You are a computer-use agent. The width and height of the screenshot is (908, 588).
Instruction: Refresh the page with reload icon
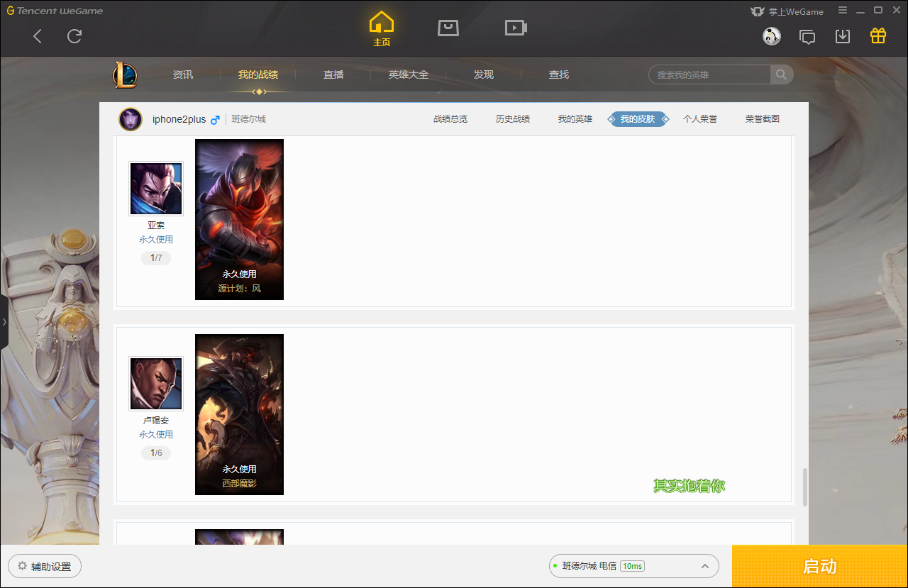click(74, 36)
